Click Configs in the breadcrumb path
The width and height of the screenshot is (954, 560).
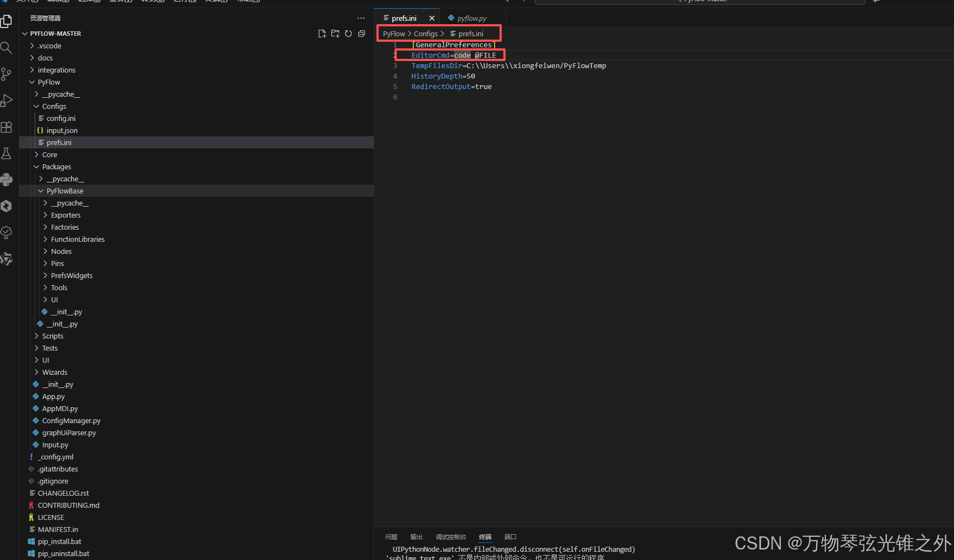(x=426, y=34)
